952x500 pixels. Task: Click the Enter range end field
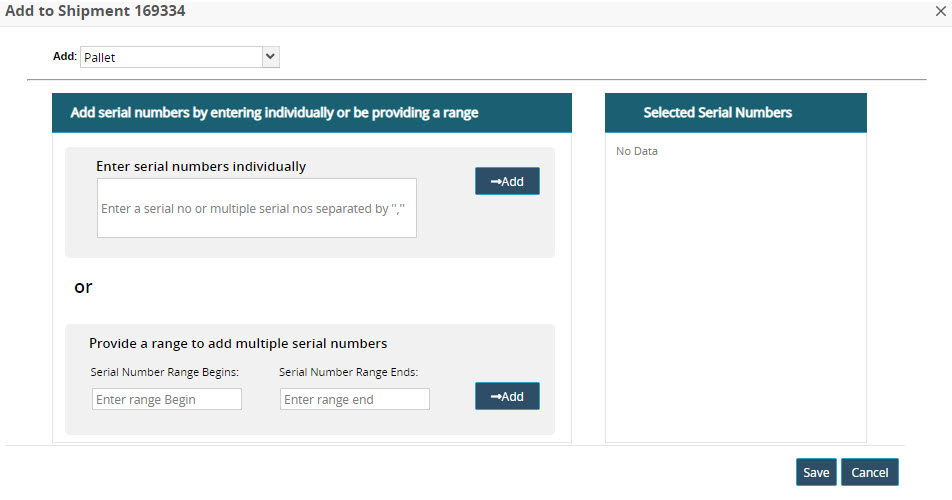tap(355, 399)
